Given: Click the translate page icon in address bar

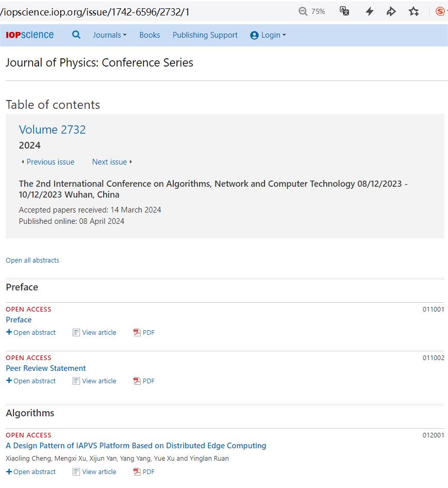Looking at the screenshot, I should point(344,11).
